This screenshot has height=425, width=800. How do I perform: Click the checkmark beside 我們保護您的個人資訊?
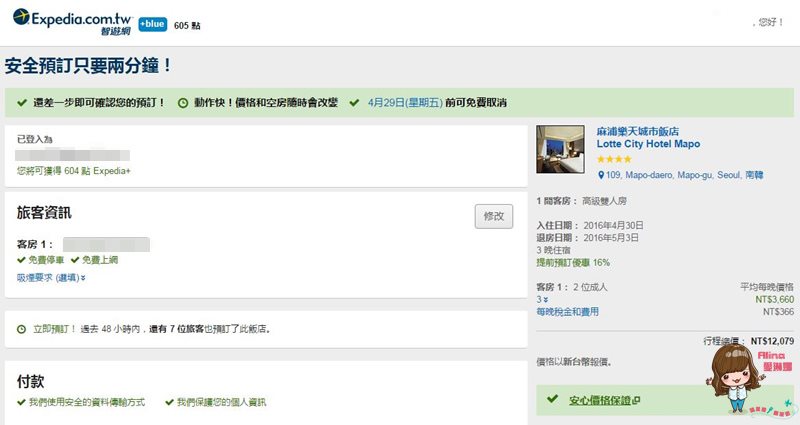[x=170, y=403]
